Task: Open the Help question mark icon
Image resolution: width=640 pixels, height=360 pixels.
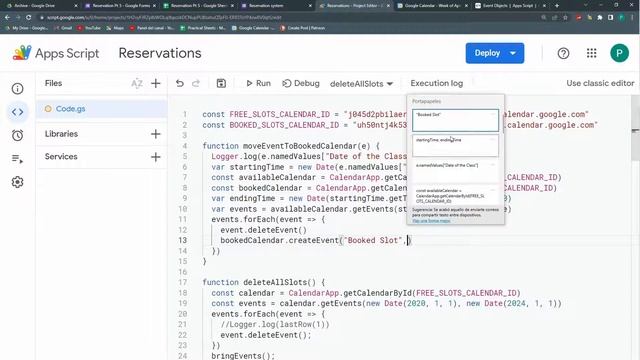Action: (563, 53)
